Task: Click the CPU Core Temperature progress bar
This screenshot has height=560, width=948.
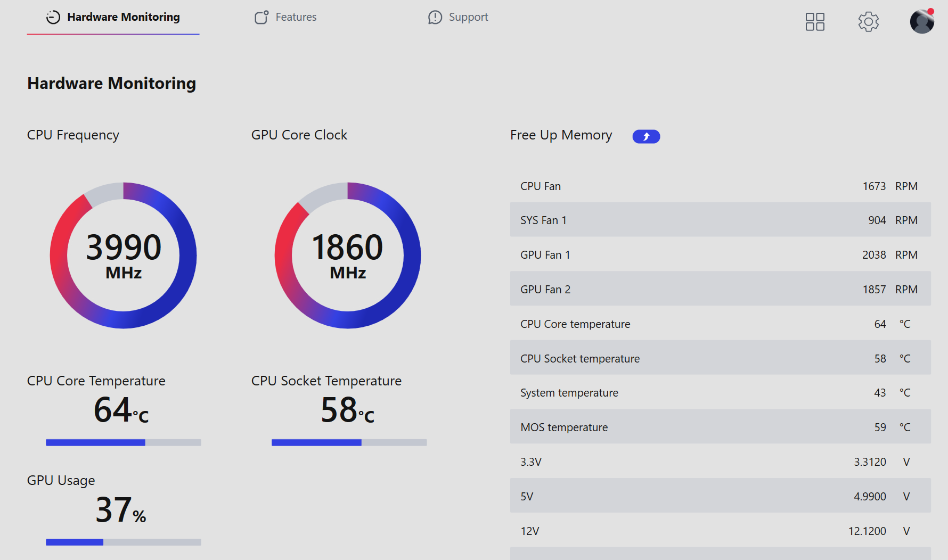Action: [124, 442]
